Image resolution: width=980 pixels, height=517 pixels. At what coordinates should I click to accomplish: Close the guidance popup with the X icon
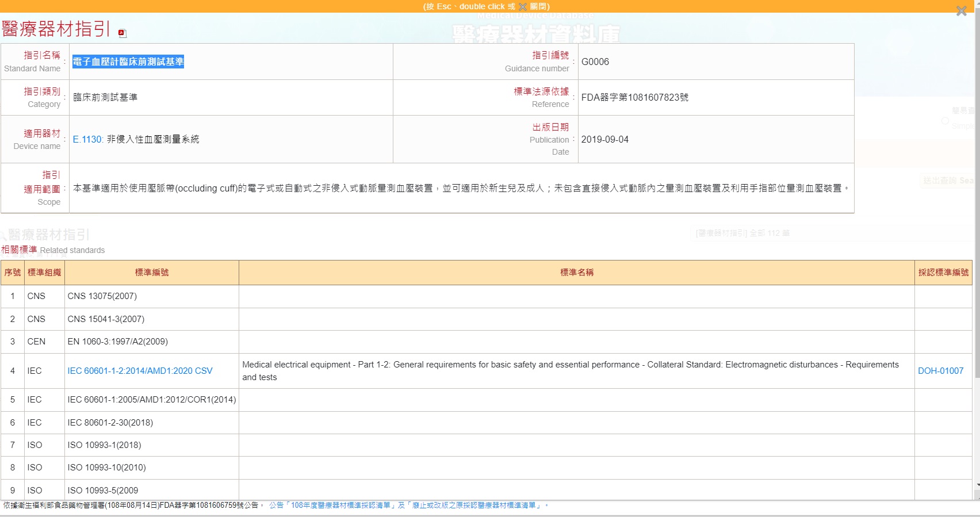point(961,11)
